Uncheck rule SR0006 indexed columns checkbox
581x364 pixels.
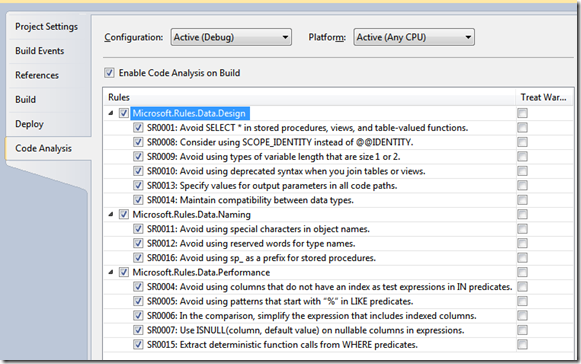[x=138, y=315]
